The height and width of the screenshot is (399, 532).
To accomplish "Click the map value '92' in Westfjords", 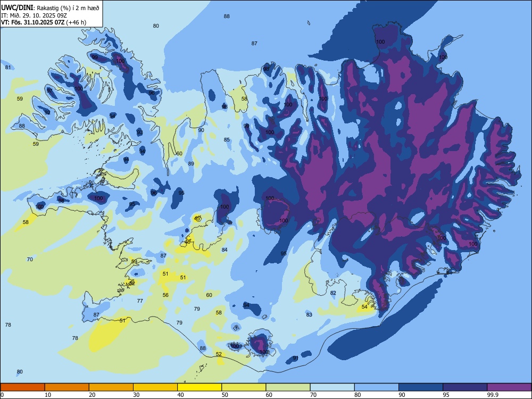I will (x=47, y=112).
